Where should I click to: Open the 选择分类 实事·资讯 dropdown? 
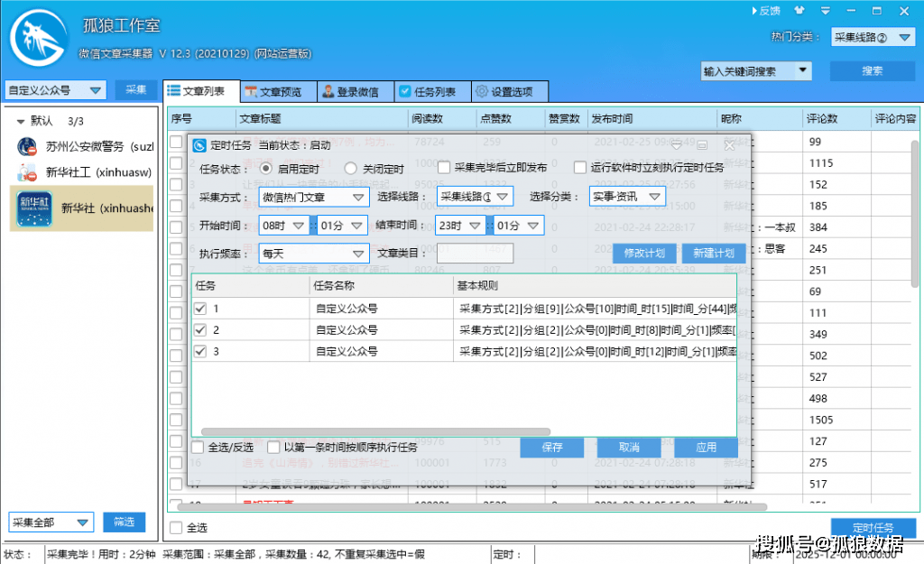tap(628, 196)
